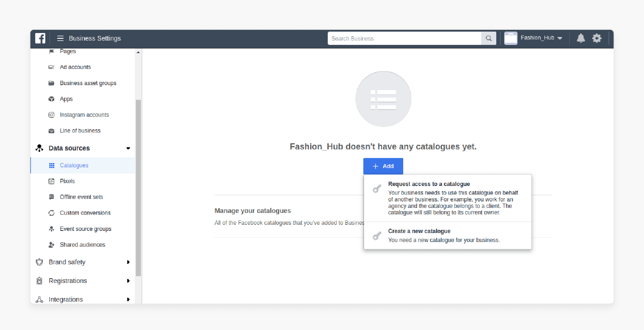This screenshot has width=644, height=330.
Task: Collapse the Data sources section arrow
Action: (128, 148)
